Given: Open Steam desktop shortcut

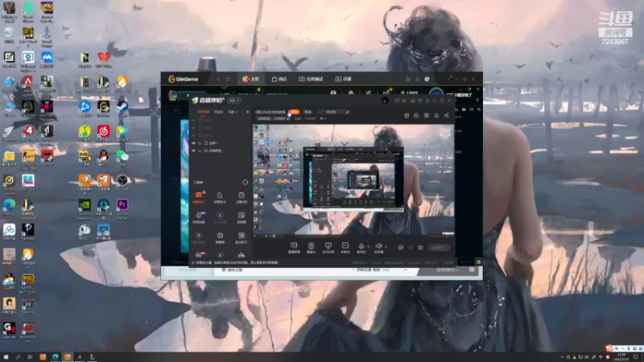Looking at the screenshot, I should point(122,108).
